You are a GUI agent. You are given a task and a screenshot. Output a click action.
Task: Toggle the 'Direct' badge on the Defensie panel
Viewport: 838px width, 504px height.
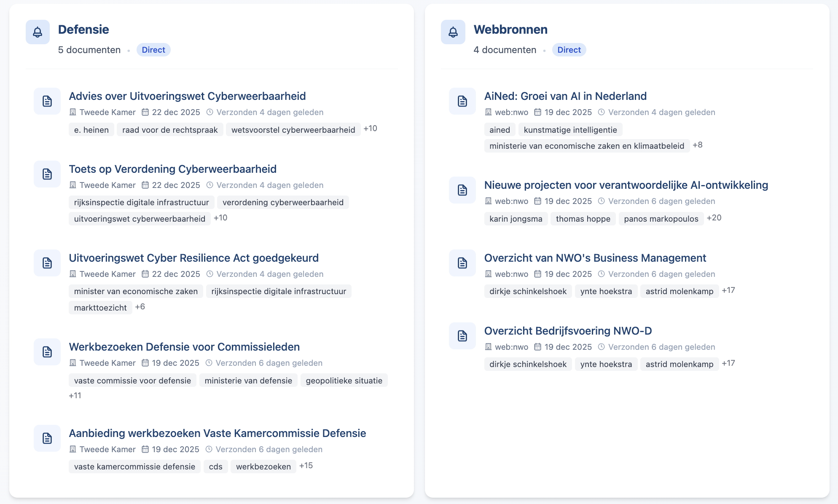pyautogui.click(x=153, y=50)
